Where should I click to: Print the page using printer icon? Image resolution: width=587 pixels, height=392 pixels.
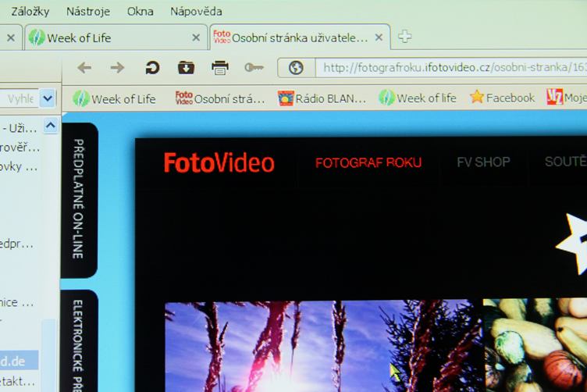coord(220,68)
